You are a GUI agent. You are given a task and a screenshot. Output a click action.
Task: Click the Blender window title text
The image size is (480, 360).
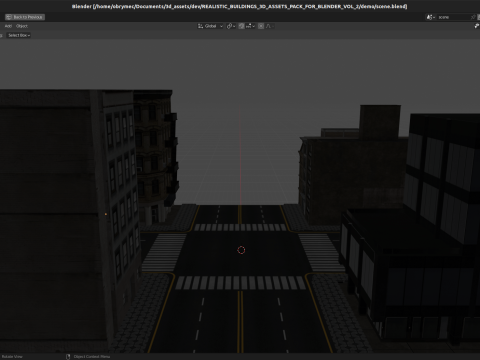(x=240, y=6)
